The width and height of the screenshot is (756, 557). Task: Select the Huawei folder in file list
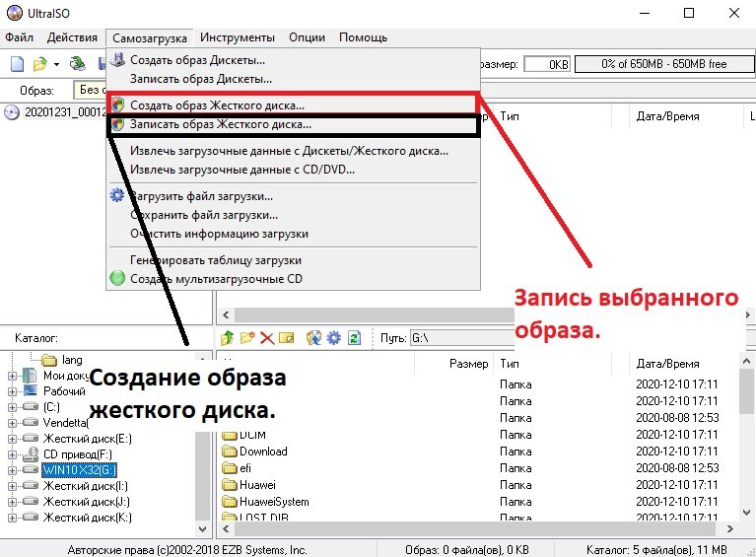click(248, 485)
